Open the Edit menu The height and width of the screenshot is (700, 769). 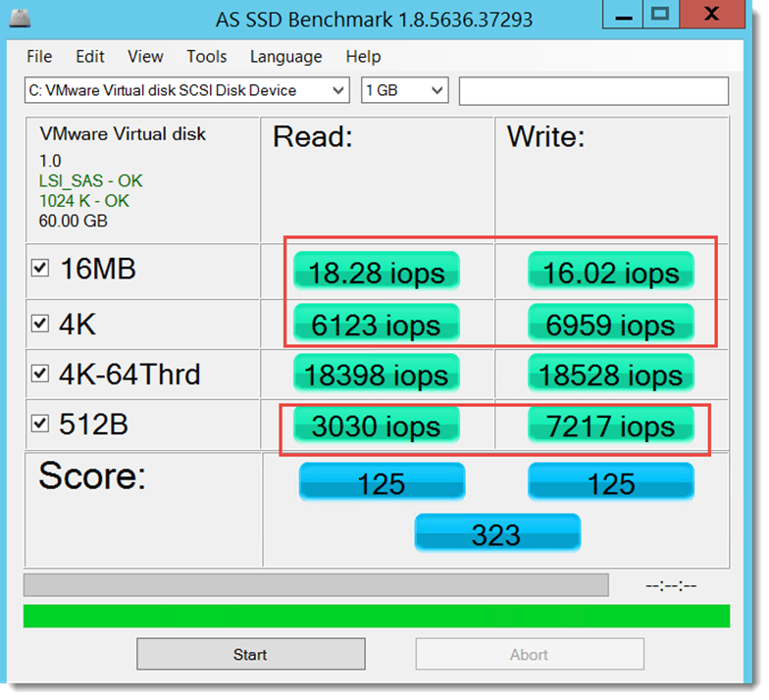(90, 57)
